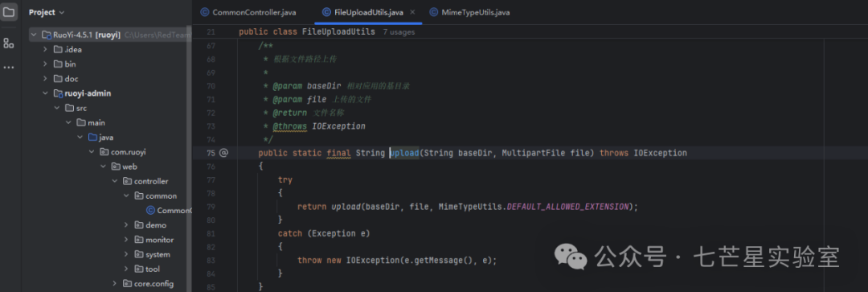Viewport: 868px width, 292px height.
Task: Show the 7 usages inlay hint
Action: [399, 32]
